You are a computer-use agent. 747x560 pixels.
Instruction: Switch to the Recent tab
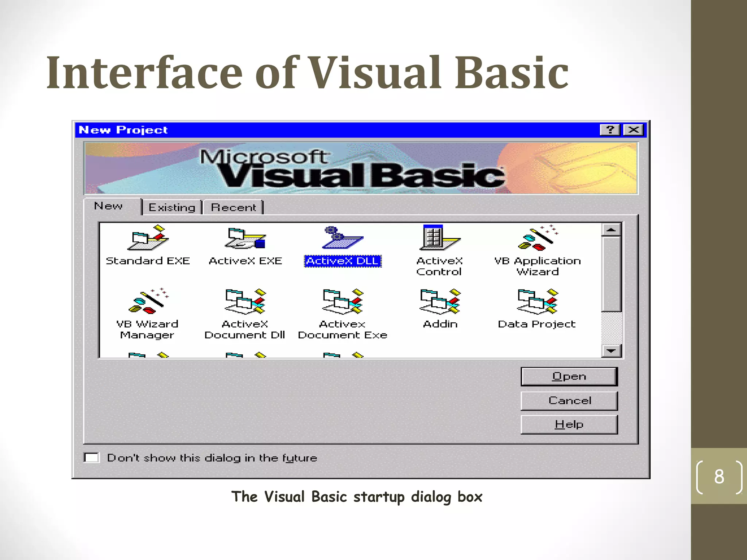tap(233, 207)
